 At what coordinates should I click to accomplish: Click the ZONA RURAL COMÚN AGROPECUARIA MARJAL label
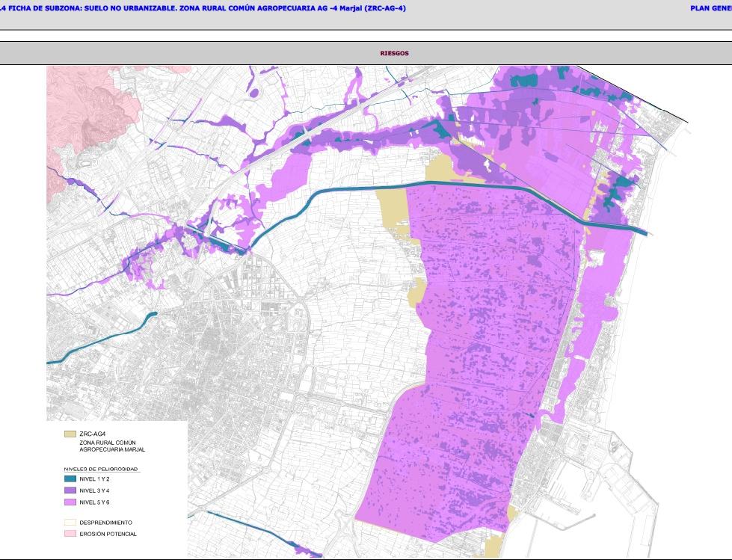111,446
